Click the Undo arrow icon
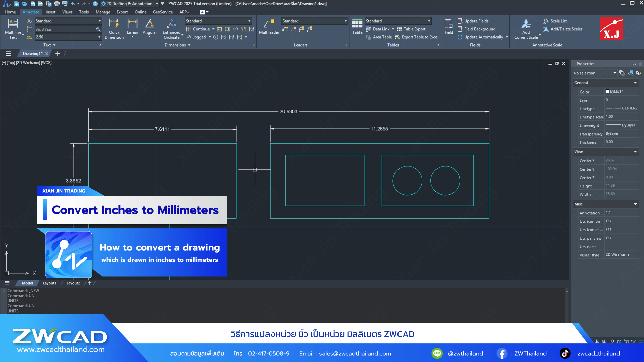Viewport: 644px width, 362px height. [73, 4]
